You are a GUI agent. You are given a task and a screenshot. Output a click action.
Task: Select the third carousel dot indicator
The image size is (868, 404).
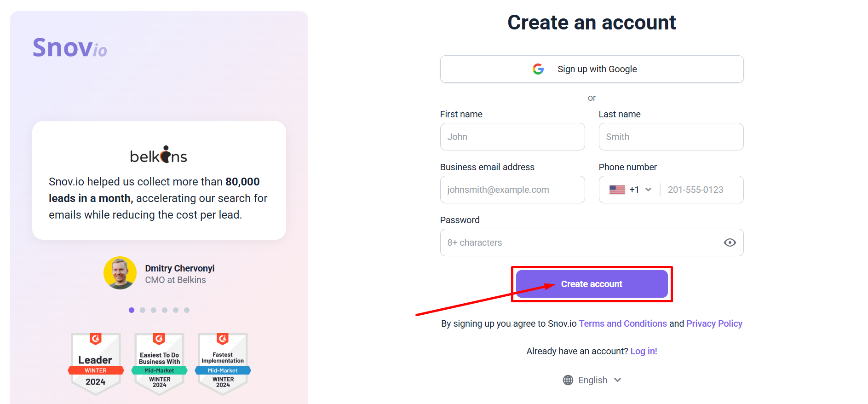[154, 310]
